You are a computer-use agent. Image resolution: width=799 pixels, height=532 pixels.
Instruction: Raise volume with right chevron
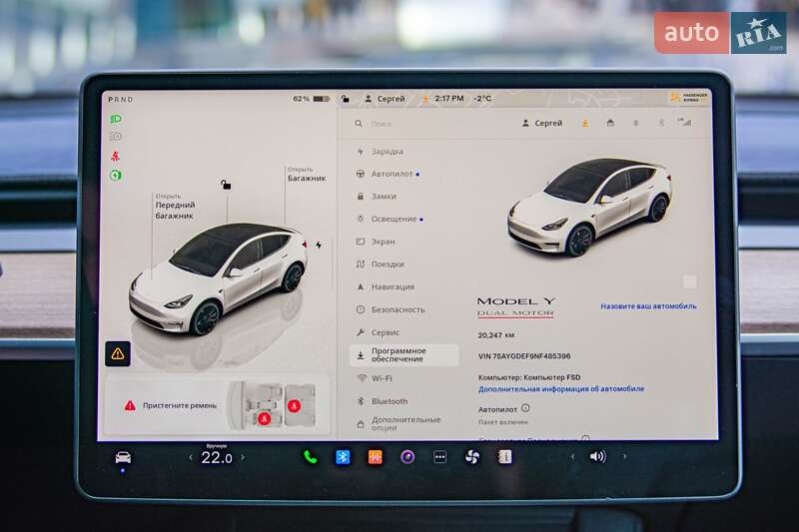[x=625, y=456]
